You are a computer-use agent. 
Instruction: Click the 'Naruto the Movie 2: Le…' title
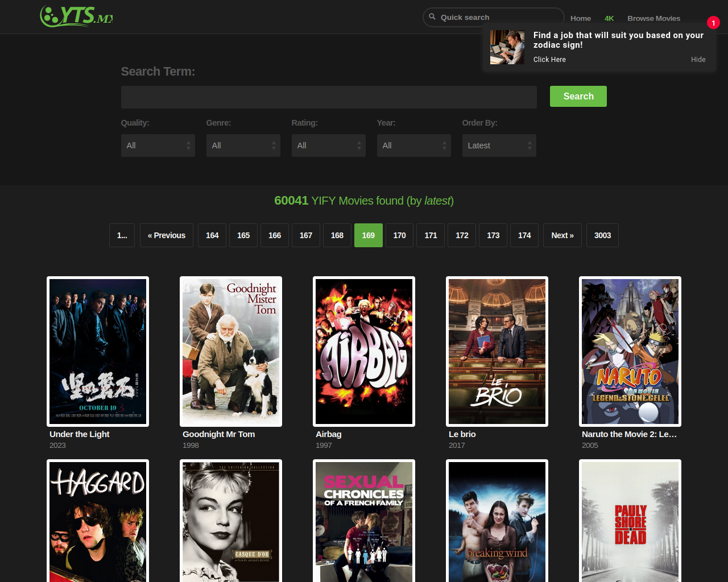(630, 434)
